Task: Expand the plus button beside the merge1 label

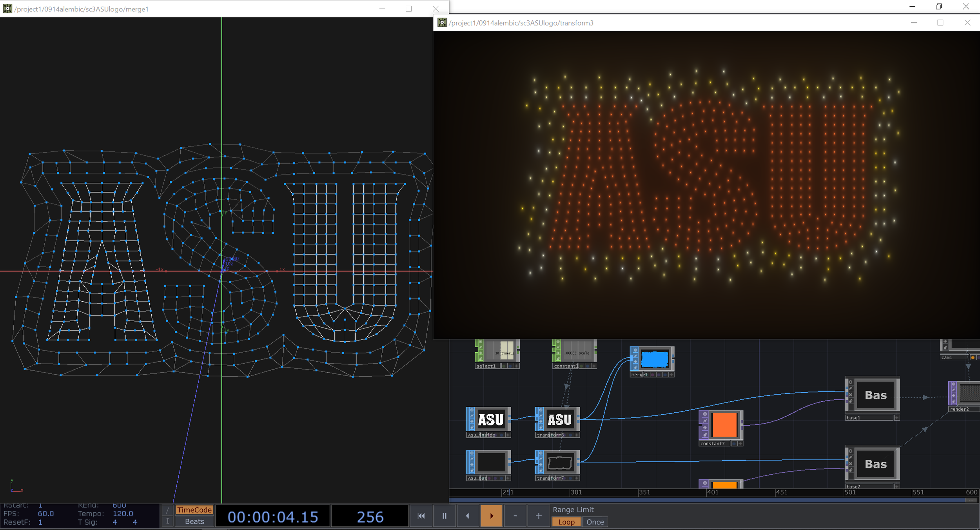Action: coord(671,375)
